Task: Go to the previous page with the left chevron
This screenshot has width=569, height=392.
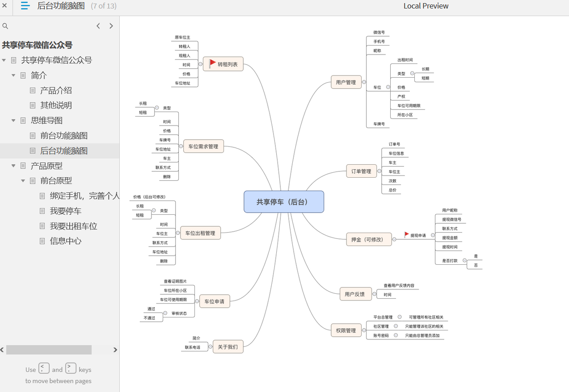Action: pyautogui.click(x=98, y=26)
